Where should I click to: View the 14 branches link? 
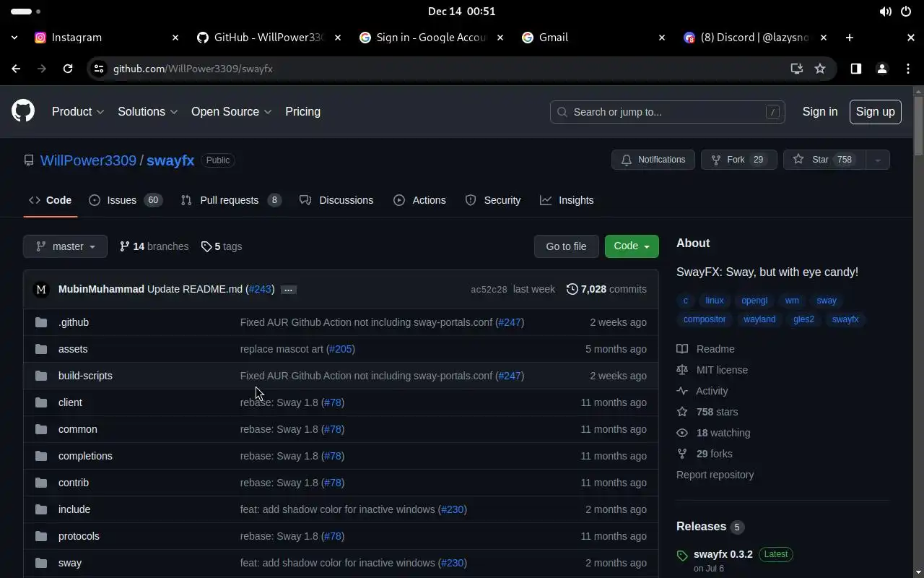coord(154,246)
